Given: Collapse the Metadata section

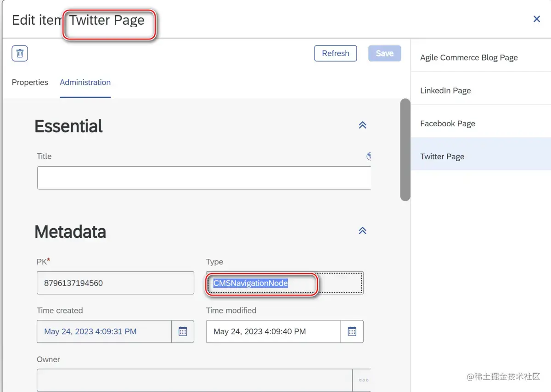Looking at the screenshot, I should click(362, 230).
